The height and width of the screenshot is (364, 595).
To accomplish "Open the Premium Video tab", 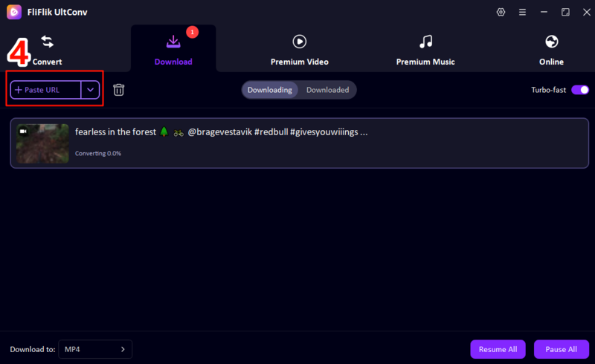I will point(300,51).
